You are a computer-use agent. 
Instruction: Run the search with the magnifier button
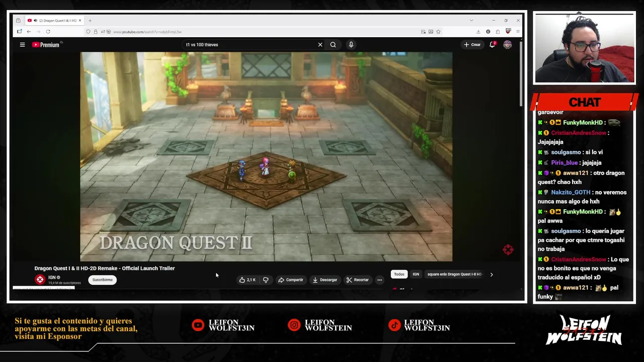(x=333, y=45)
